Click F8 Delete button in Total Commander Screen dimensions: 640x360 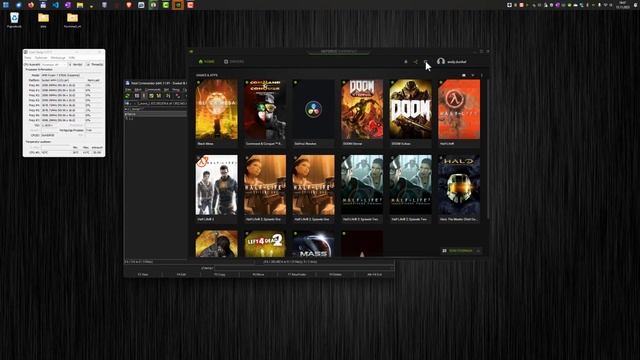pos(335,275)
